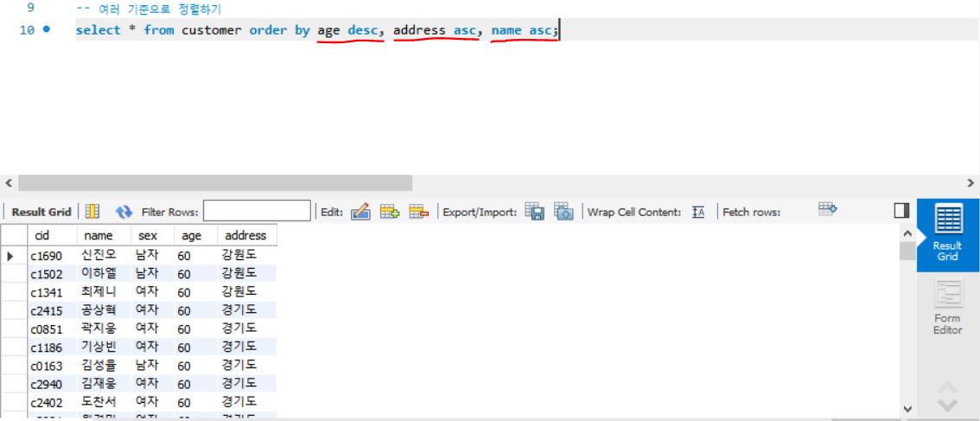Viewport: 980px width, 421px height.
Task: Select cell c1341 in cid column
Action: 52,292
